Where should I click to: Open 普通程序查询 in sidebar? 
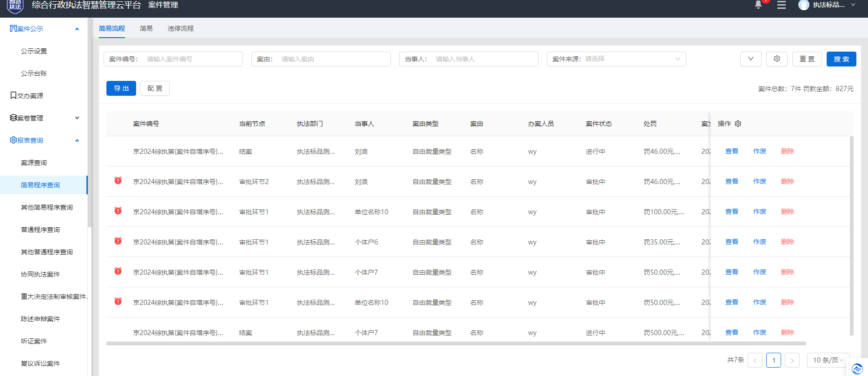pos(40,230)
